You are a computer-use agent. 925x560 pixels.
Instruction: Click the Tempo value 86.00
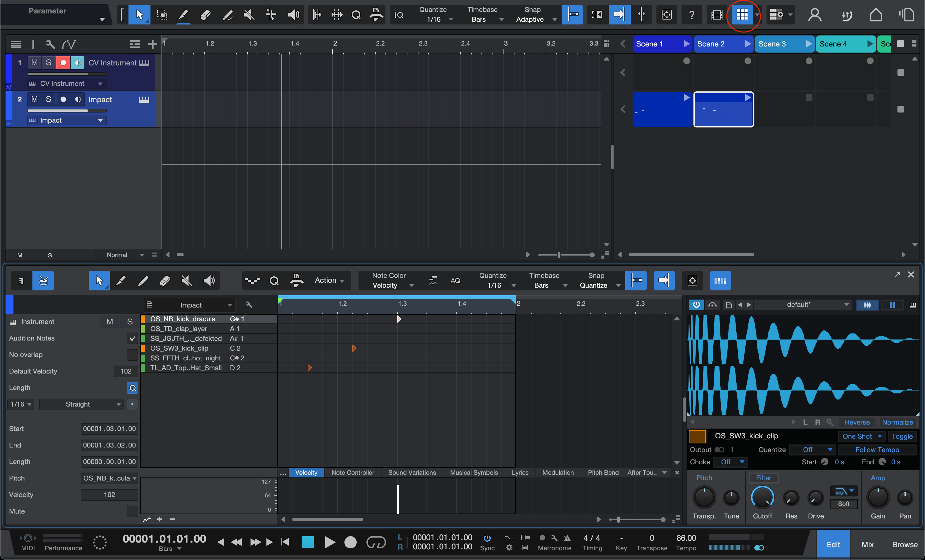(x=686, y=538)
